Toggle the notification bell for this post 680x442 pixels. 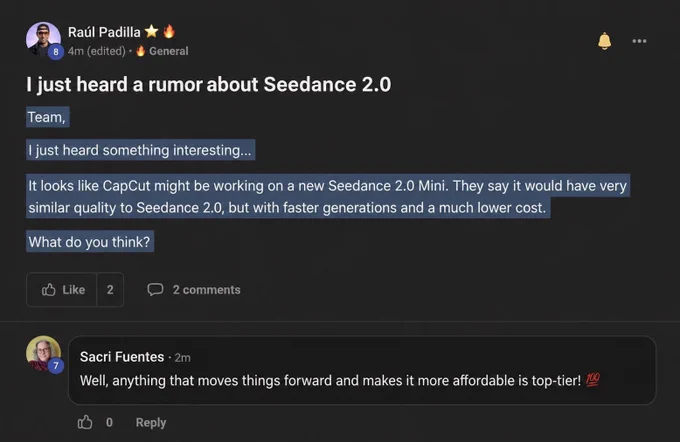[x=605, y=41]
